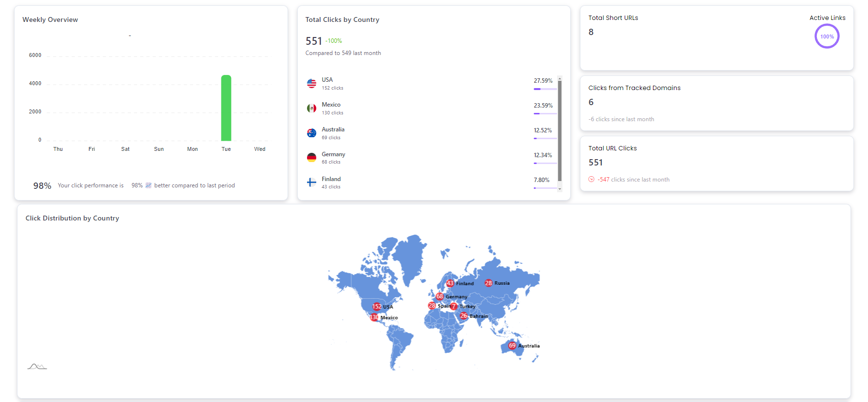
Task: Click the Finland flag icon
Action: pos(311,183)
